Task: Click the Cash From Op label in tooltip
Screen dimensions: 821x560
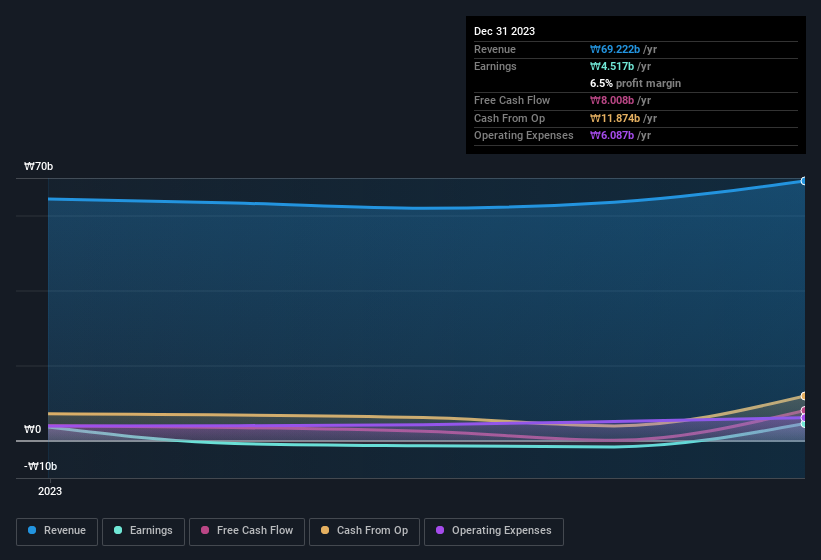Action: (x=509, y=118)
